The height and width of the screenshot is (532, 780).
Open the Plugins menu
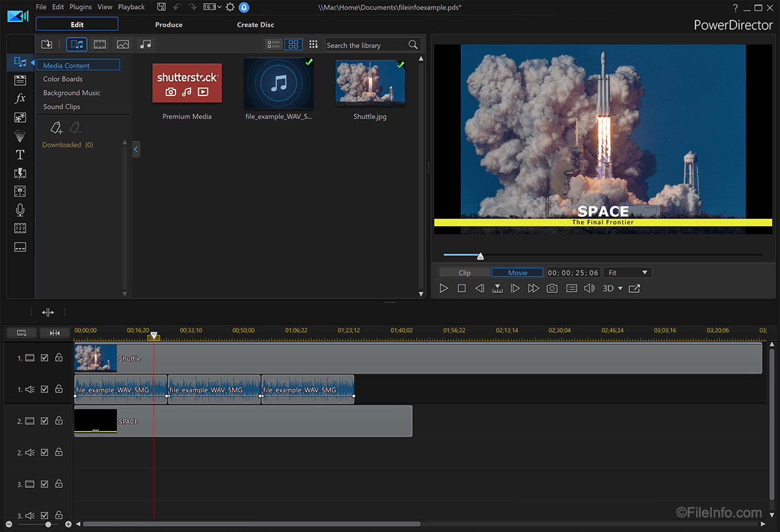[x=81, y=7]
